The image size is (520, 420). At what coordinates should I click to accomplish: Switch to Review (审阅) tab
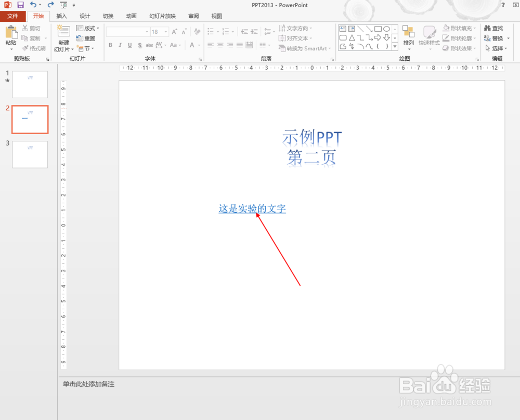point(193,16)
